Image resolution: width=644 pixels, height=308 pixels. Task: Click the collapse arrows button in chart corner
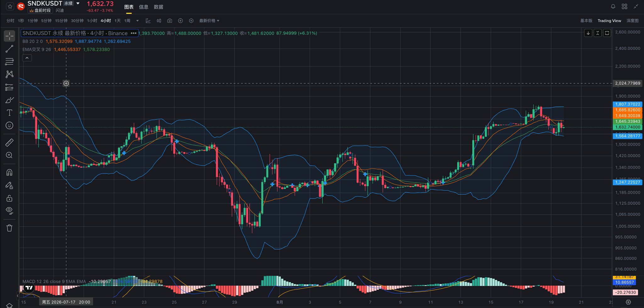pos(597,33)
